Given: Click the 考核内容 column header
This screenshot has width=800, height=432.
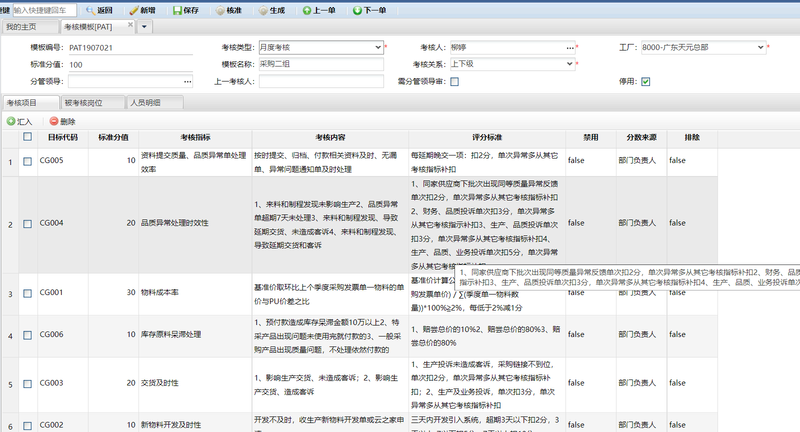Looking at the screenshot, I should [330, 137].
